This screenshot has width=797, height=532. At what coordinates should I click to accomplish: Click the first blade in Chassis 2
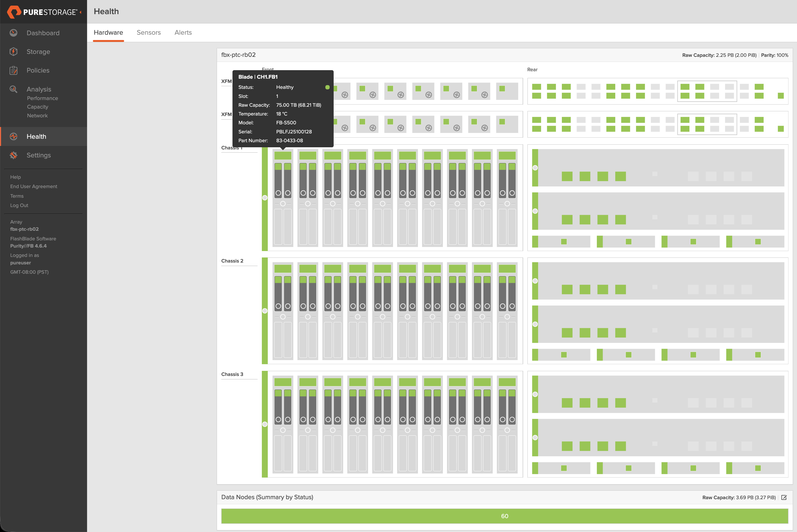point(283,311)
